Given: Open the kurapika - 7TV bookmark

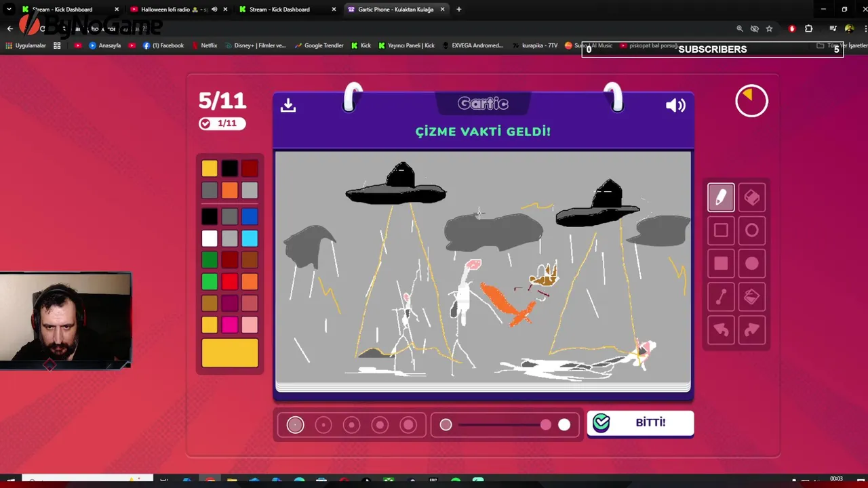Looking at the screenshot, I should click(x=535, y=45).
